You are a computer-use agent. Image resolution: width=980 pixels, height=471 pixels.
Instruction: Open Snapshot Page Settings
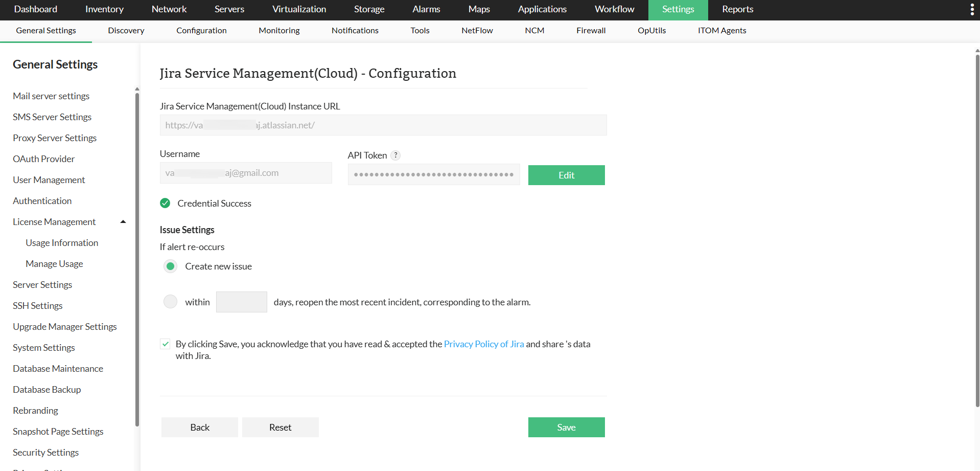[x=58, y=432]
